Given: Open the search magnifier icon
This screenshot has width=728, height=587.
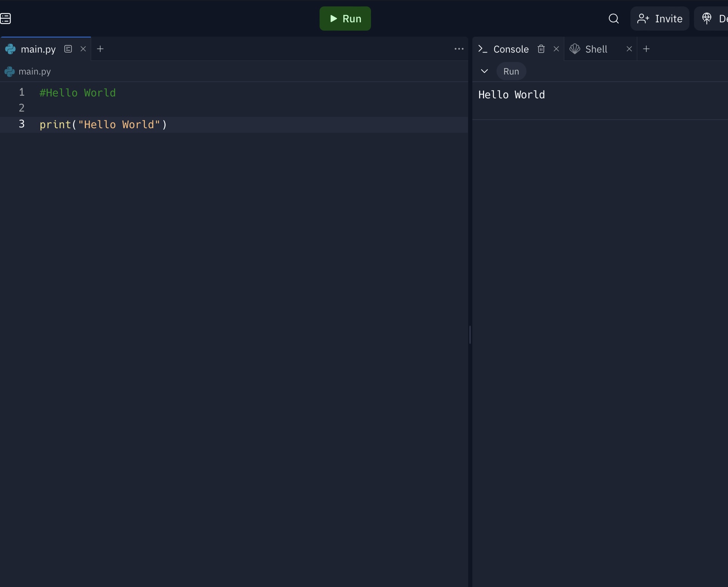Looking at the screenshot, I should [613, 19].
